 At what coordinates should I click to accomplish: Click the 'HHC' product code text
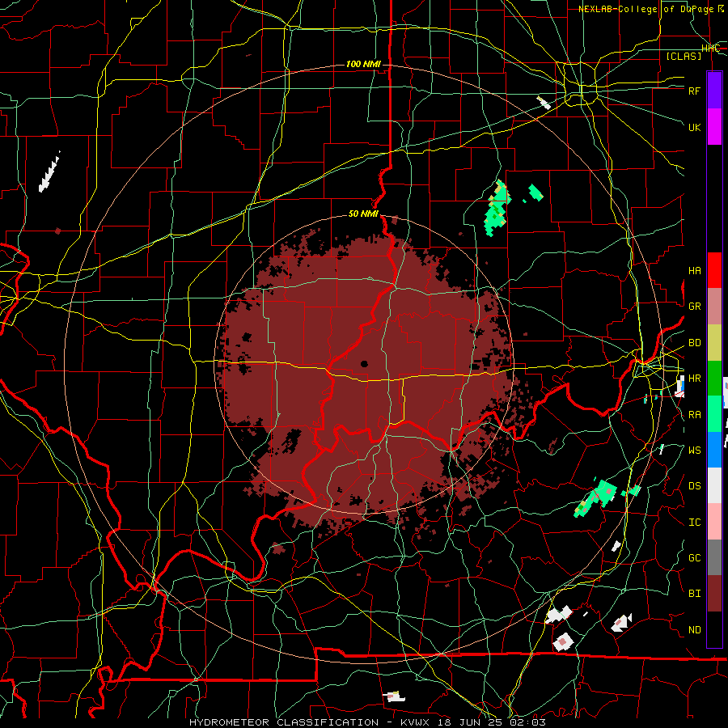click(x=710, y=49)
